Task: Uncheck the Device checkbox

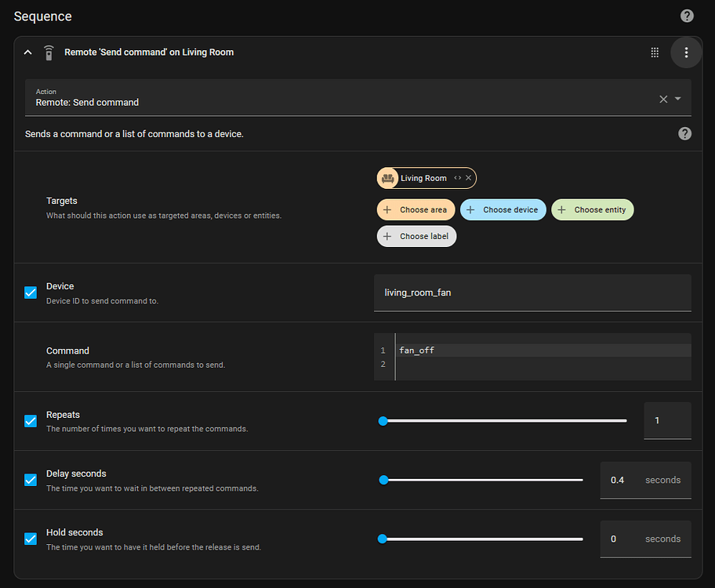Action: tap(30, 292)
